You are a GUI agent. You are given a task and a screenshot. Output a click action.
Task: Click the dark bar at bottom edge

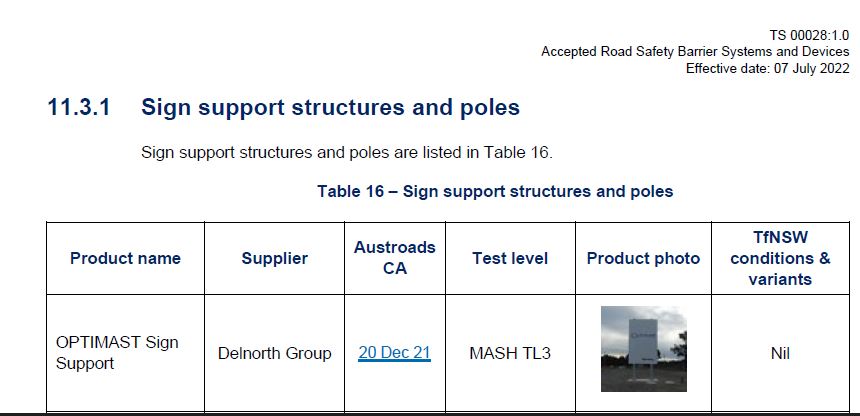click(x=430, y=414)
